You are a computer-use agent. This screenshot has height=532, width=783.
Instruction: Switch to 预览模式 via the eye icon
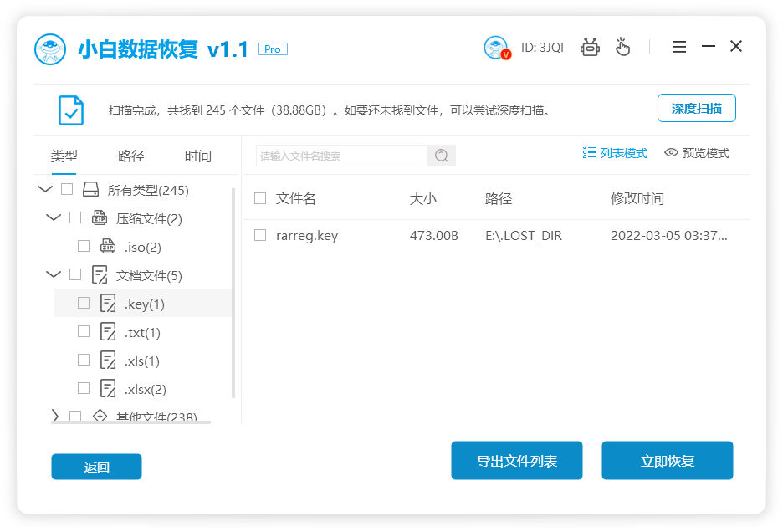(x=671, y=153)
